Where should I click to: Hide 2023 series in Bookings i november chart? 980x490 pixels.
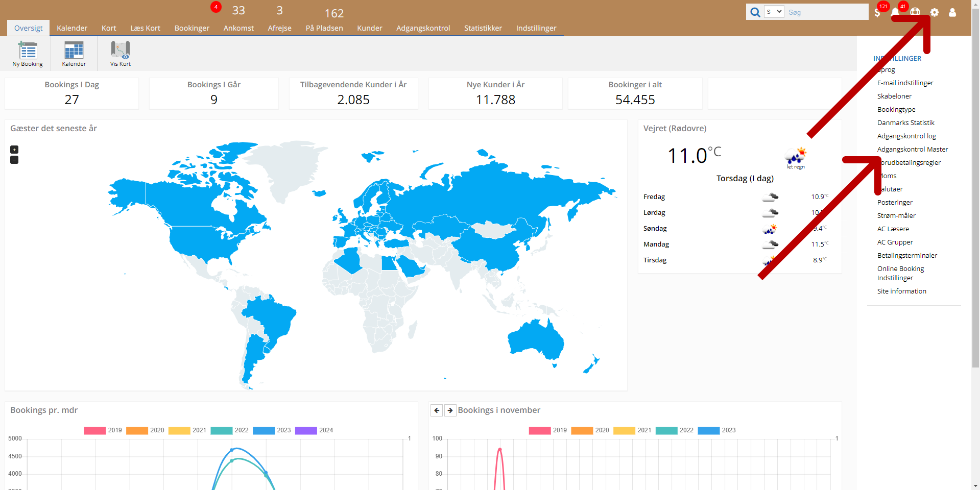tap(708, 430)
